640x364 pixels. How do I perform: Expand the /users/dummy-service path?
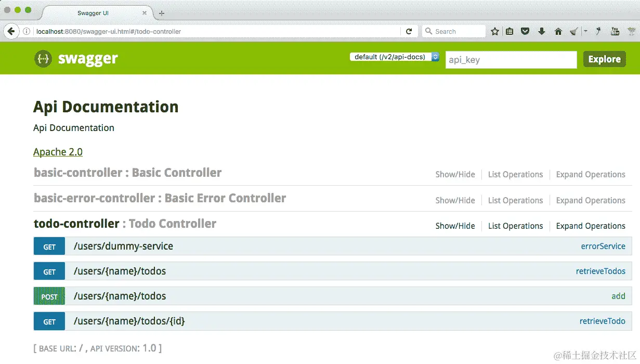123,246
